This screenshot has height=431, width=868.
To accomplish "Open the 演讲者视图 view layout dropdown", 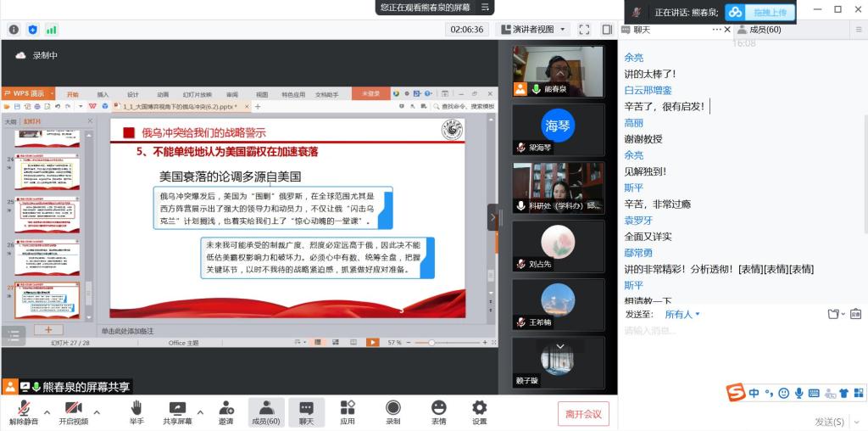I will [532, 29].
